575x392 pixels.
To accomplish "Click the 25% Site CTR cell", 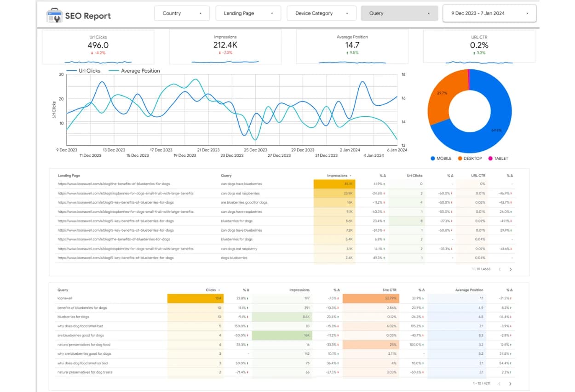I will pos(370,345).
